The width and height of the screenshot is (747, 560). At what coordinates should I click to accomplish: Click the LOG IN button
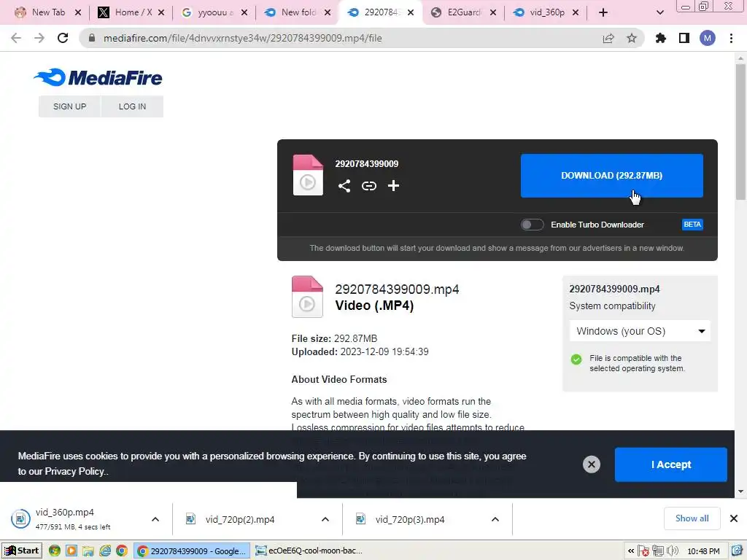click(x=133, y=106)
